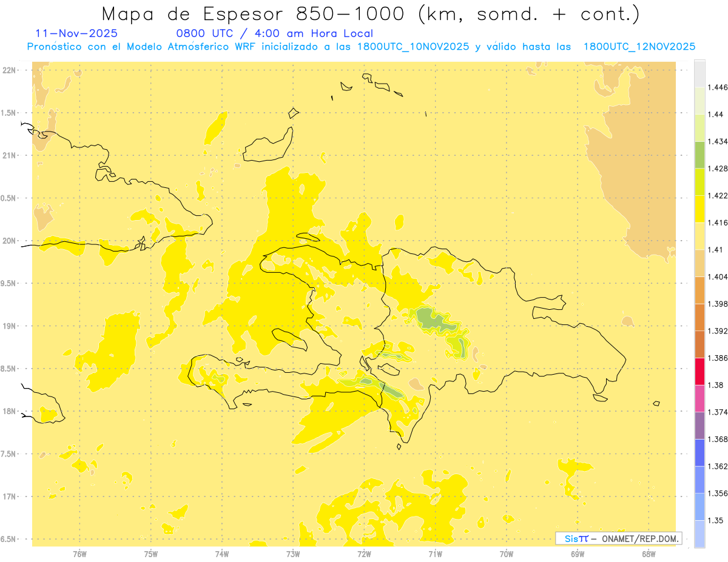The image size is (728, 562).
Task: Click the colorbar value '1.41'
Action: click(x=715, y=250)
